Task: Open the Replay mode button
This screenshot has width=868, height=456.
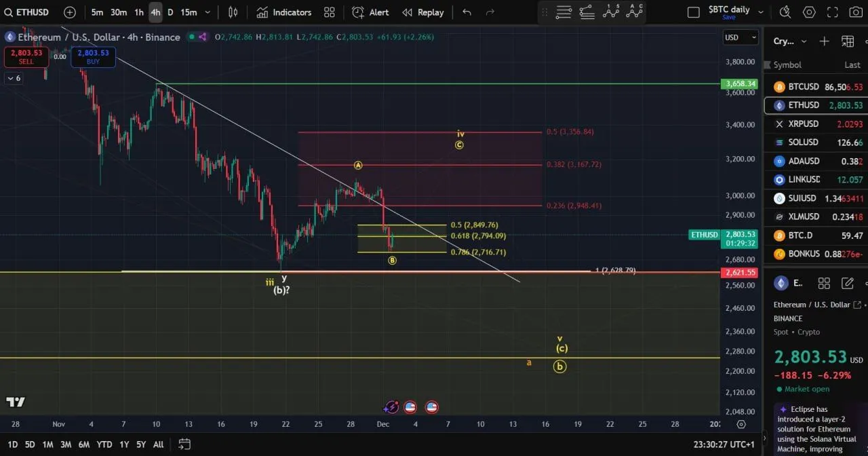Action: (422, 12)
